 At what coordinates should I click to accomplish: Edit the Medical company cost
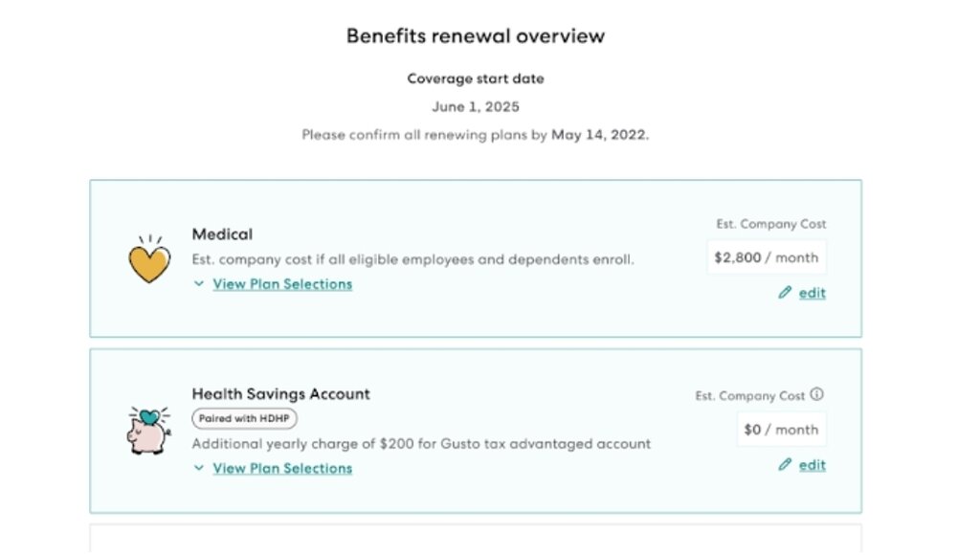812,293
